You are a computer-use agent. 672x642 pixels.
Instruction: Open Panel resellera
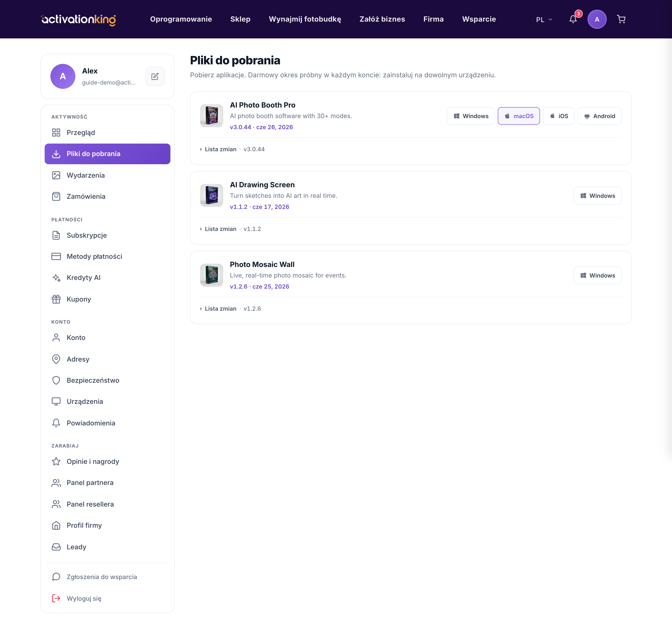(x=108, y=504)
